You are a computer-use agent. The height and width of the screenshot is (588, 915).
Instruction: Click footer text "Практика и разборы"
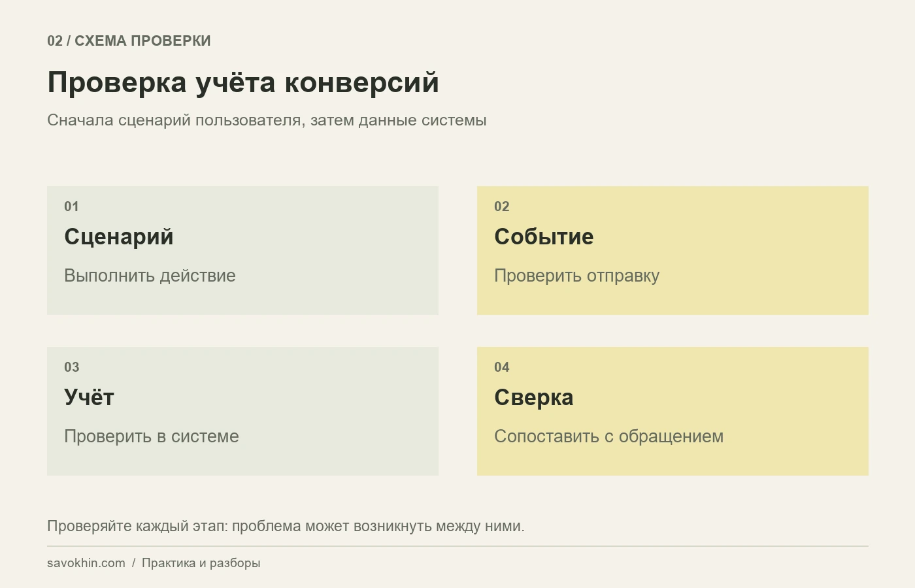[201, 563]
